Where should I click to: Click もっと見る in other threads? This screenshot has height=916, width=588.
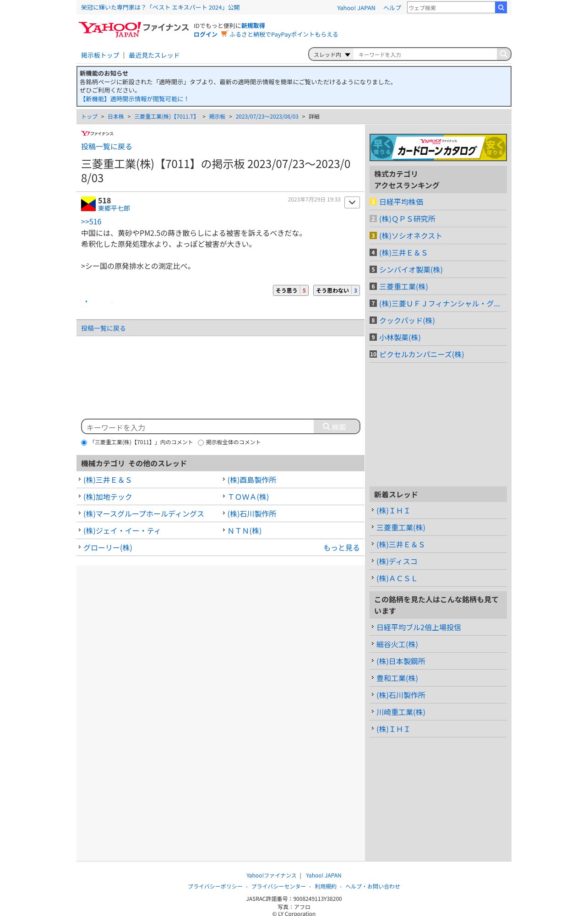pos(342,548)
